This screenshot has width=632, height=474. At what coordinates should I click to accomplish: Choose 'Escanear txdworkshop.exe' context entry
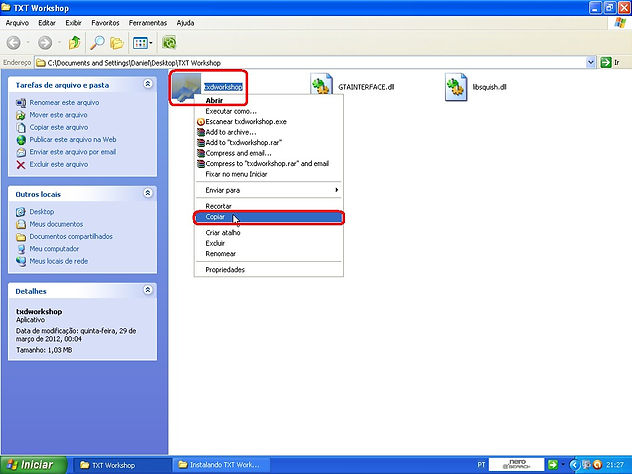coord(268,122)
